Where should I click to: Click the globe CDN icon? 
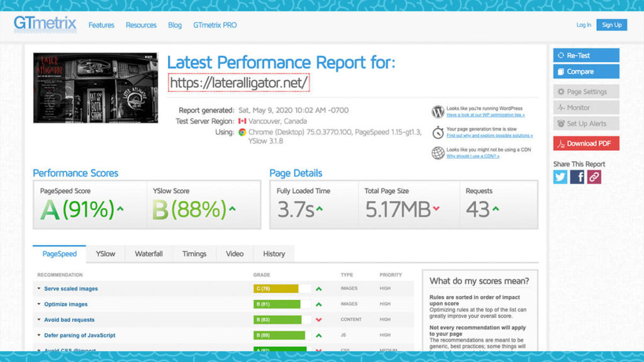click(x=438, y=153)
